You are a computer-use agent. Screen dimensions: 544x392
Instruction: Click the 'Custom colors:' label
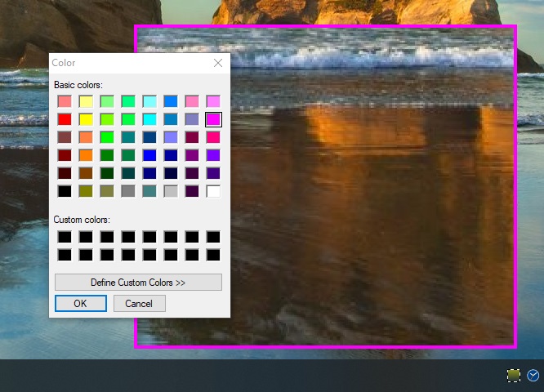pos(82,220)
